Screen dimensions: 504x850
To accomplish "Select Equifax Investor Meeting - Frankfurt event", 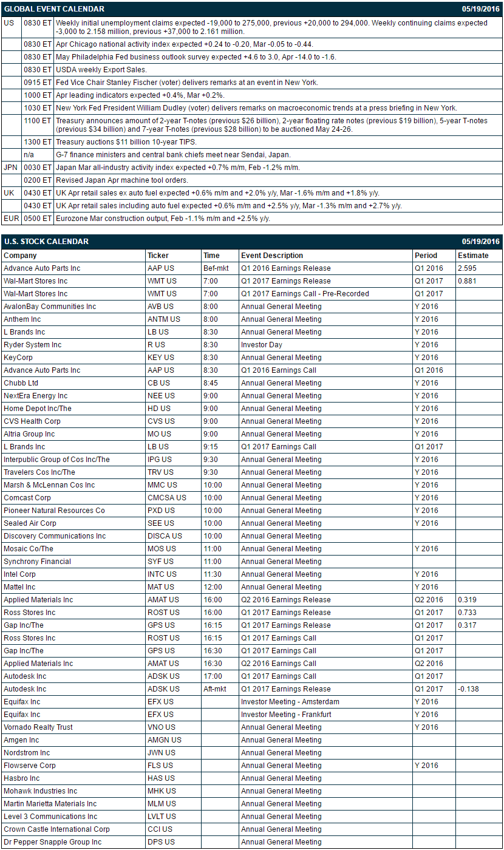I will pyautogui.click(x=286, y=715).
